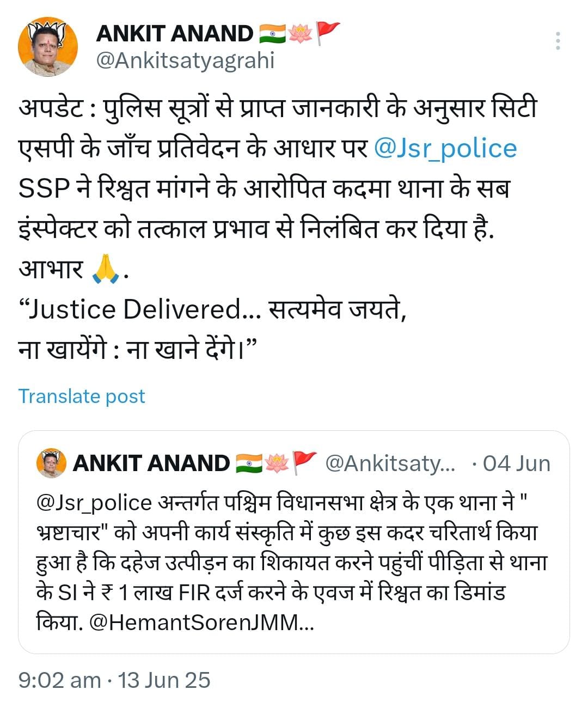The height and width of the screenshot is (708, 588).
Task: Click the 04 Jun date on quoted post
Action: pyautogui.click(x=516, y=463)
